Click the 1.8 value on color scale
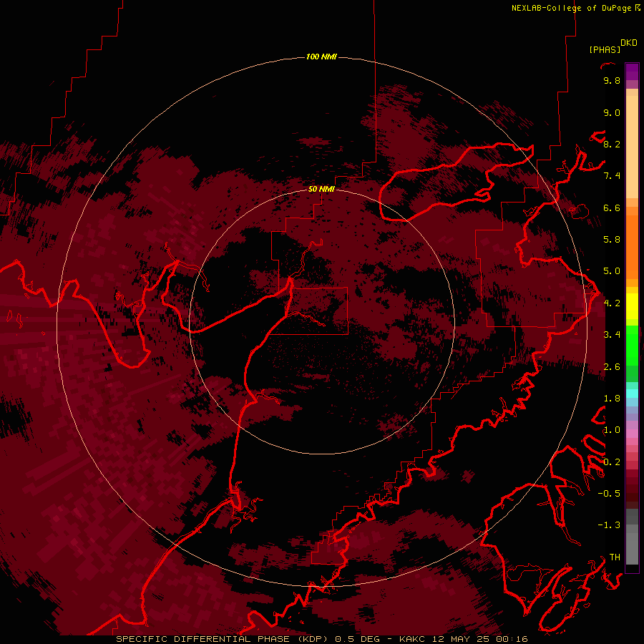This screenshot has height=644, width=644. point(612,399)
